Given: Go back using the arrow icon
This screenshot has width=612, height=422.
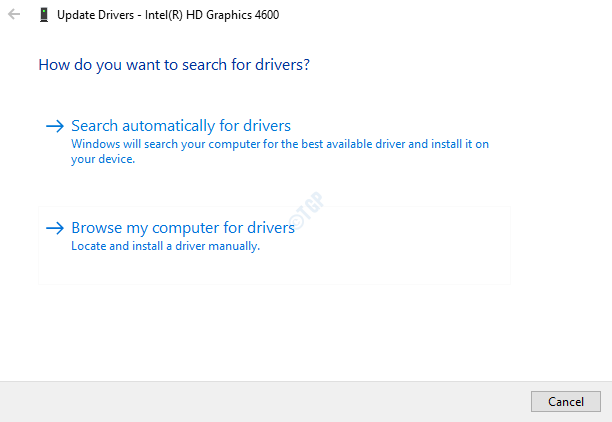Looking at the screenshot, I should [x=14, y=14].
